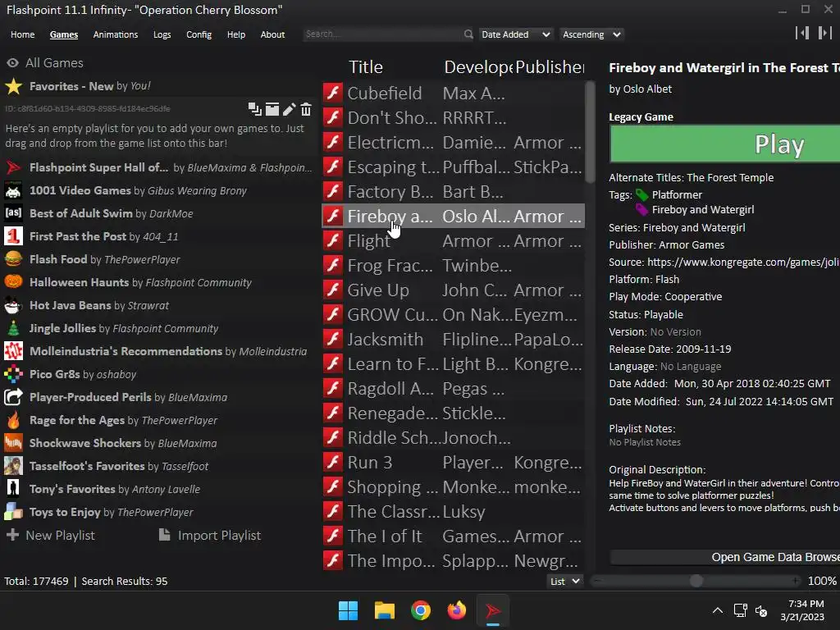Open the Ascending order dropdown
The image size is (840, 630).
tap(591, 34)
